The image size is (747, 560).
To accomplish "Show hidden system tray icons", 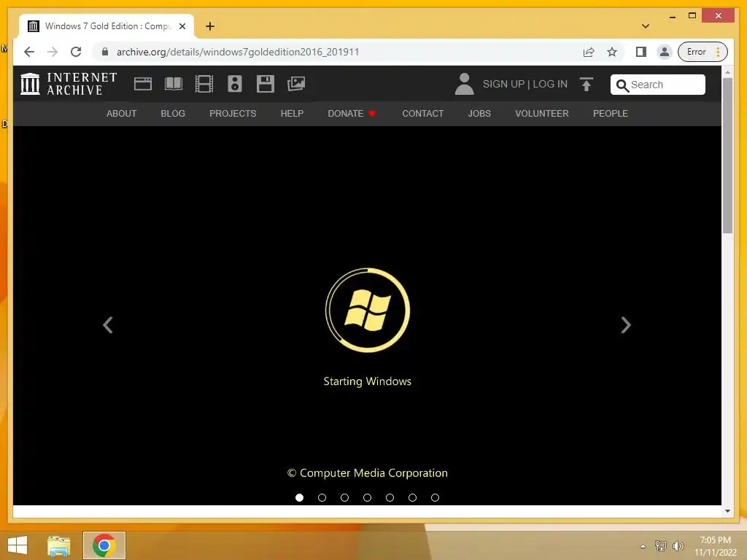I will [x=643, y=546].
